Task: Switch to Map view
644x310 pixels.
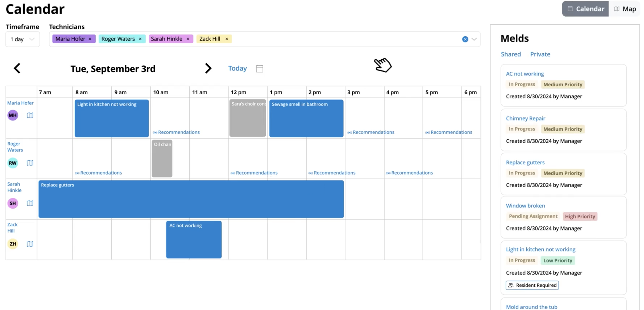Action: tap(625, 9)
